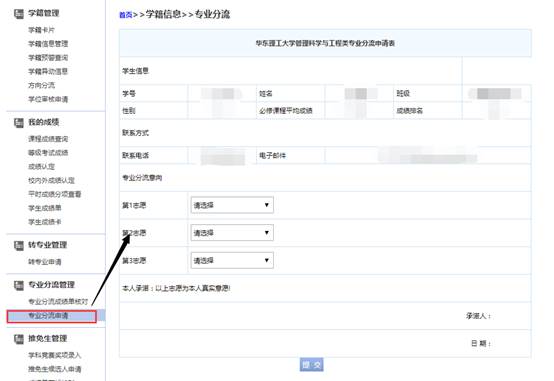Open 转专业申请 menu item
The image size is (554, 381).
45,262
